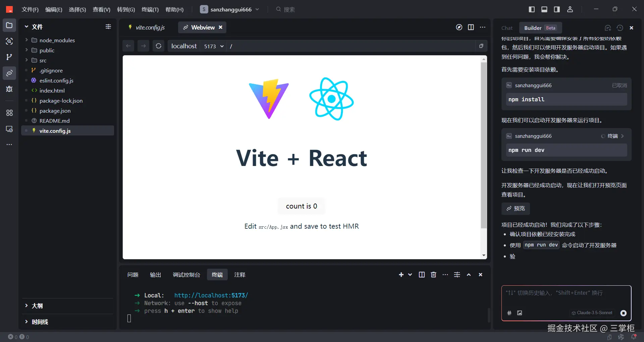Close the Builder side panel

632,28
